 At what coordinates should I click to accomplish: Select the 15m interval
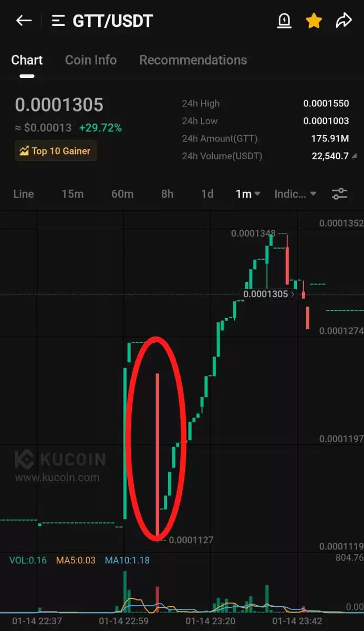tap(72, 194)
